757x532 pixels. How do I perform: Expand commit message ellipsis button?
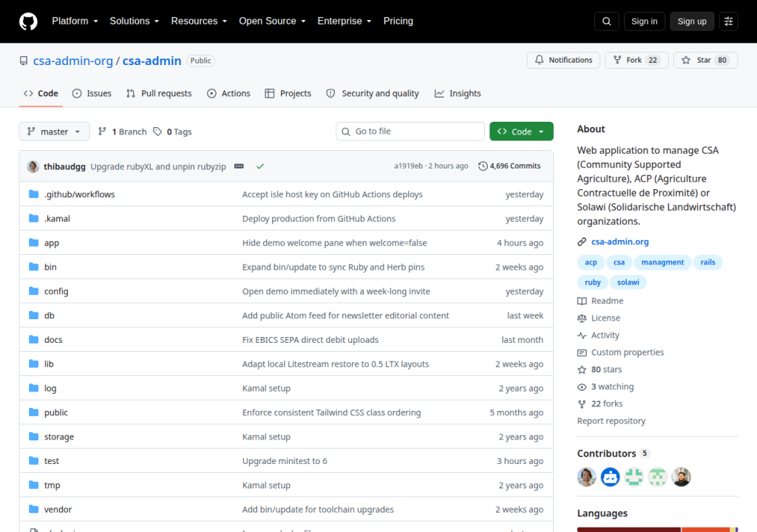[239, 166]
